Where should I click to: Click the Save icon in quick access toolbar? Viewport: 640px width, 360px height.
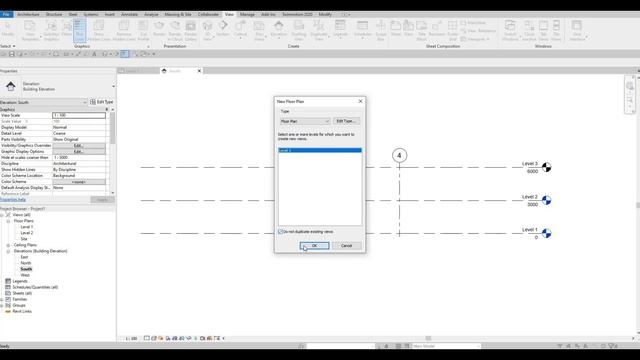12,54
